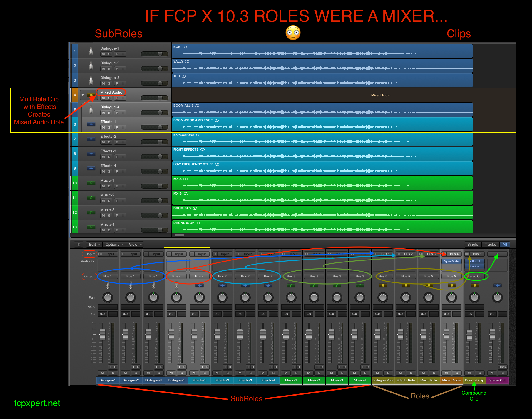Switch mixer view to Tracks tab
The image size is (532, 419).
tap(490, 244)
